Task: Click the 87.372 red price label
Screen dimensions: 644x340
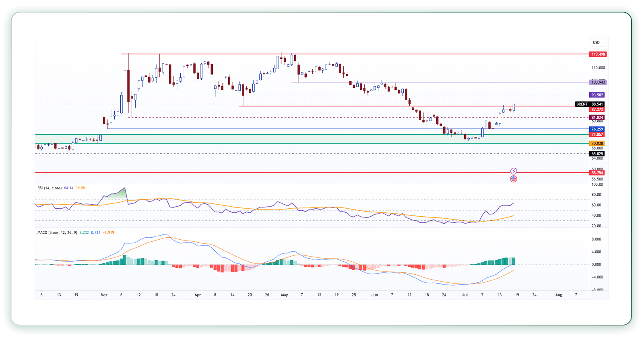Action: 597,110
